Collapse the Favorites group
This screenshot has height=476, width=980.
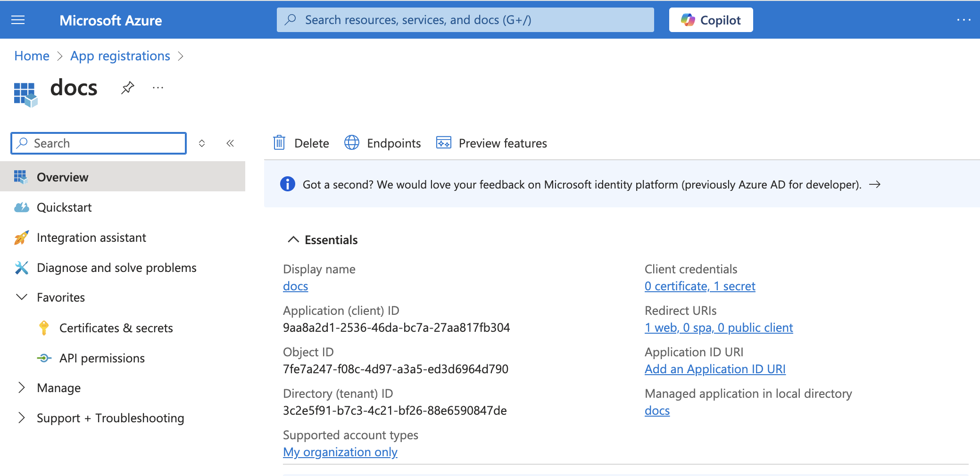[x=22, y=297]
